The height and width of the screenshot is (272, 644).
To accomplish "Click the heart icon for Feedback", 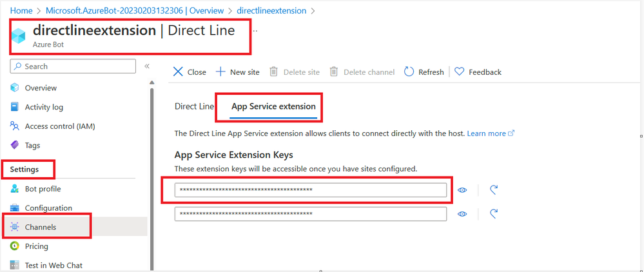I will pos(459,72).
